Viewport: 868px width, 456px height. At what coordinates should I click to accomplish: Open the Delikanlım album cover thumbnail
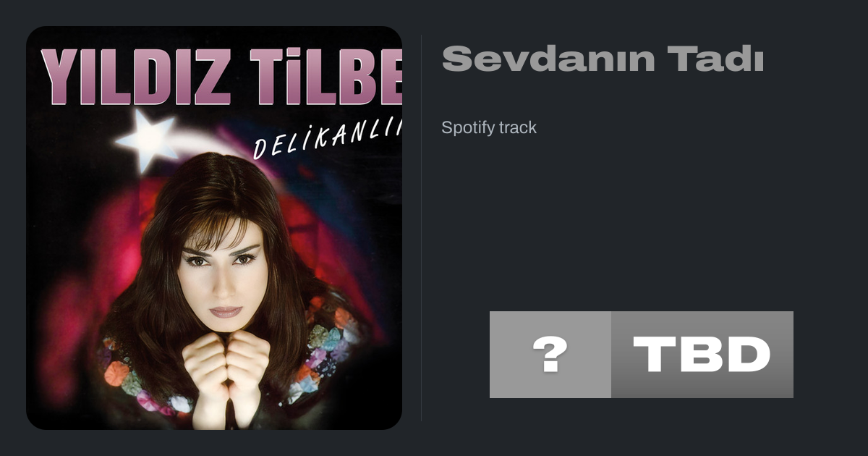click(x=214, y=228)
